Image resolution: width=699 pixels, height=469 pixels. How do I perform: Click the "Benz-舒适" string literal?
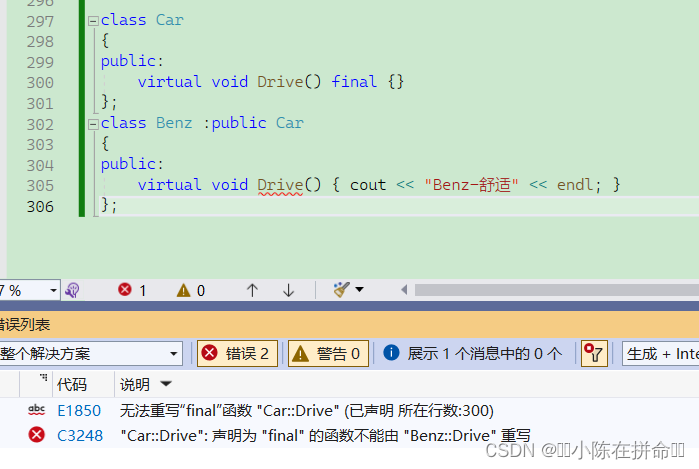[x=471, y=185]
